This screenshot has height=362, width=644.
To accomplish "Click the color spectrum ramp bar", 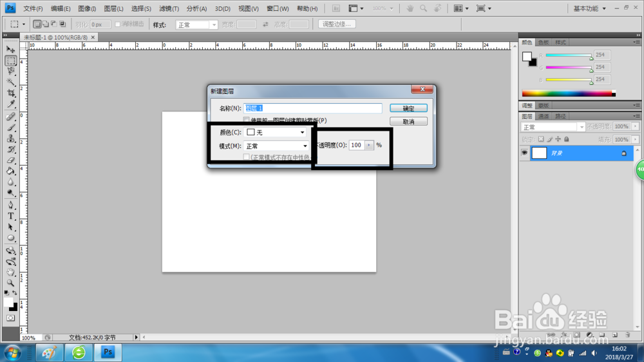I will 569,93.
